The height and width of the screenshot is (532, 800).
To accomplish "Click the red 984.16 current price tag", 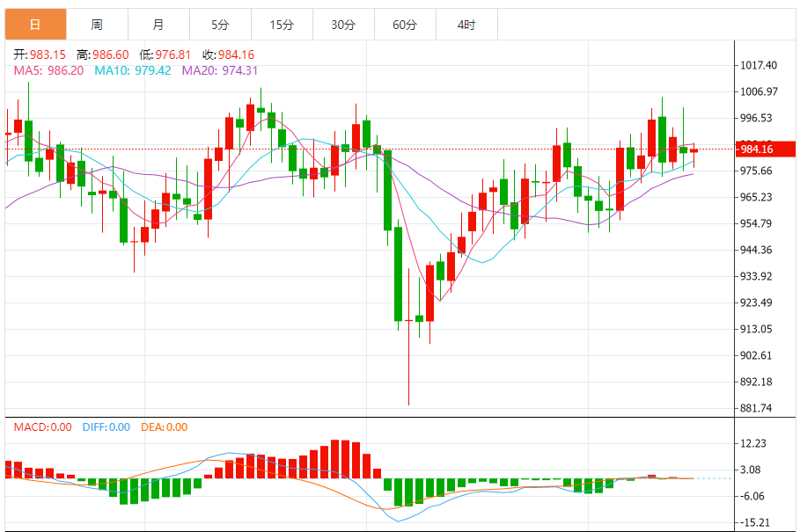I will 766,149.
